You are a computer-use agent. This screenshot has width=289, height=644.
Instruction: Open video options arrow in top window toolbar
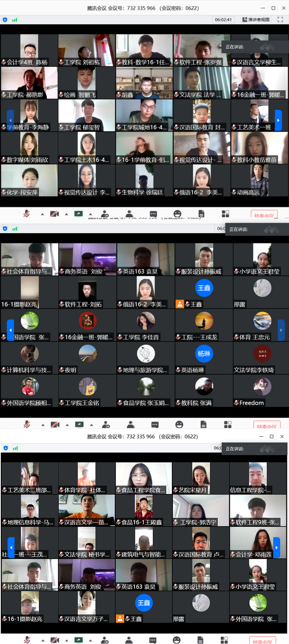(x=66, y=214)
